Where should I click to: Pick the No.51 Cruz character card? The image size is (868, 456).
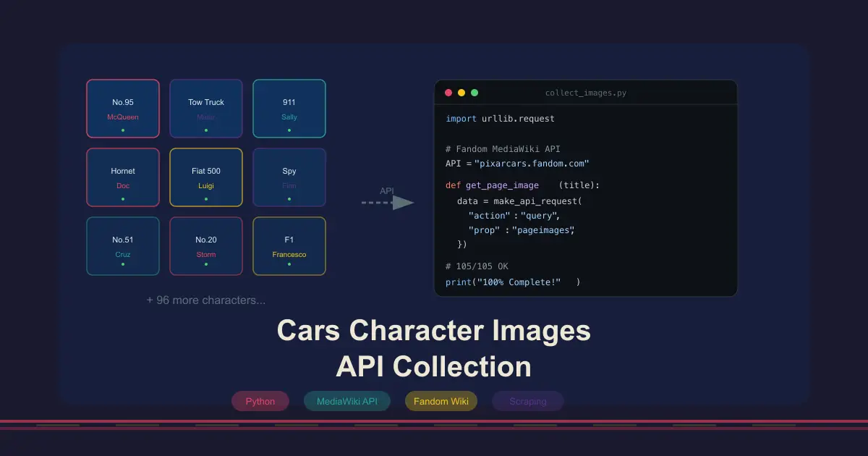click(x=123, y=246)
